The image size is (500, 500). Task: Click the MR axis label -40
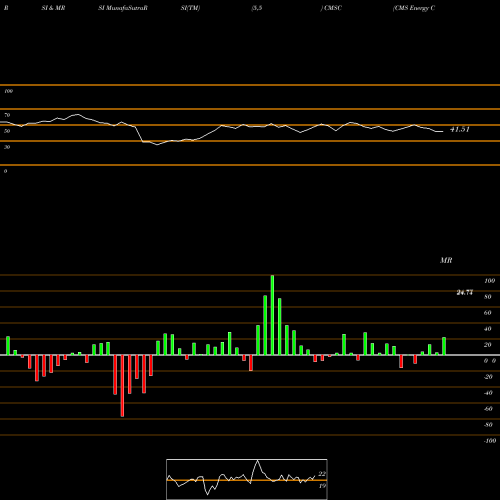tap(488, 393)
